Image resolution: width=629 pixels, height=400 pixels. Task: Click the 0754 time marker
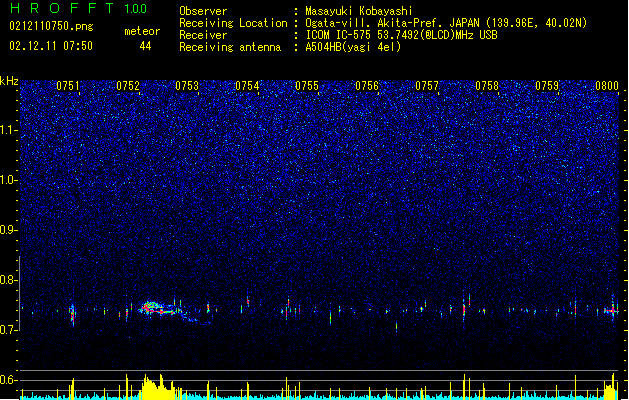(247, 86)
